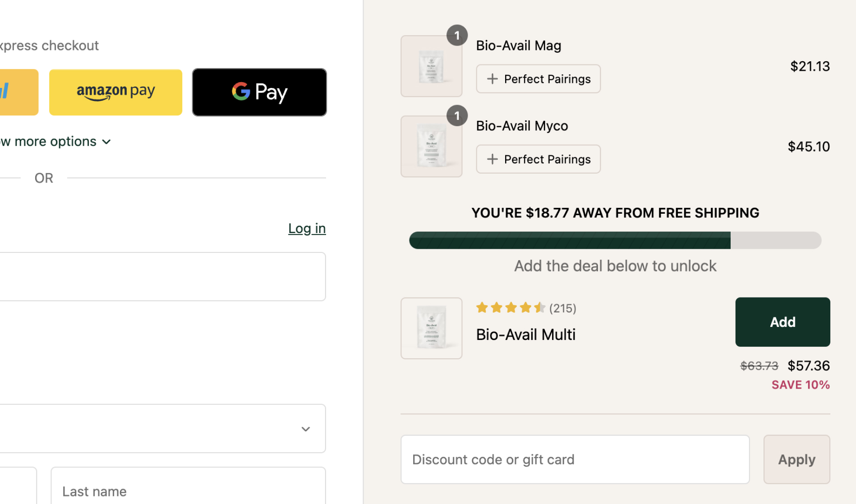Click the Google Pay express checkout button
The image size is (856, 504).
click(x=259, y=92)
